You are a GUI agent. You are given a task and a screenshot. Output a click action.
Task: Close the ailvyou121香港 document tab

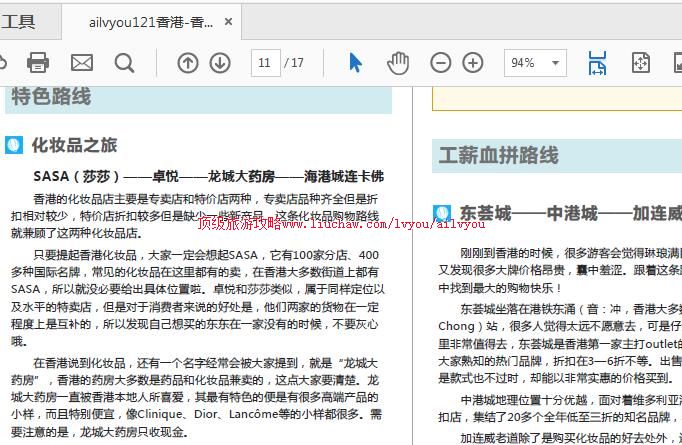click(228, 22)
